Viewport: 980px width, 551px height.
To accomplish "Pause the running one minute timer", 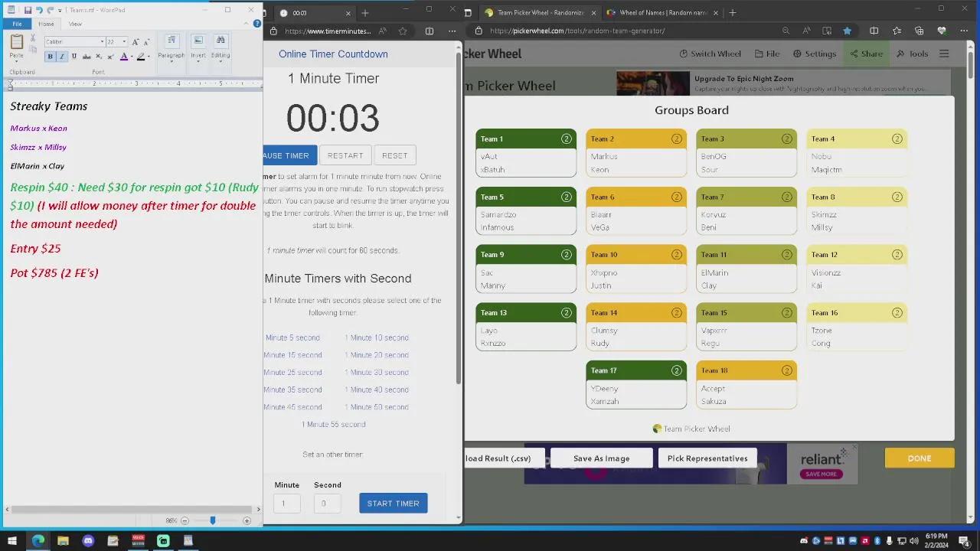I will [x=286, y=155].
